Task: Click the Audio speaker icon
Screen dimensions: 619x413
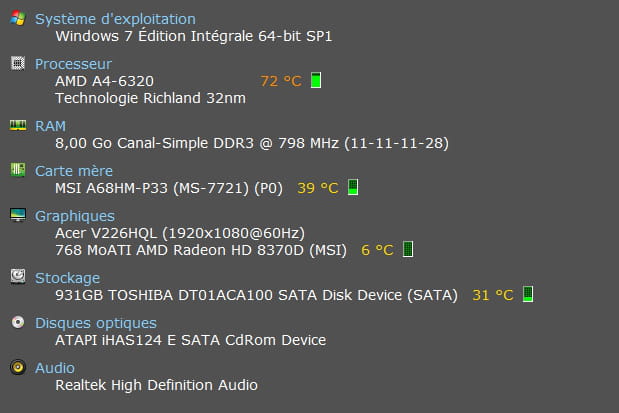Action: (x=17, y=368)
